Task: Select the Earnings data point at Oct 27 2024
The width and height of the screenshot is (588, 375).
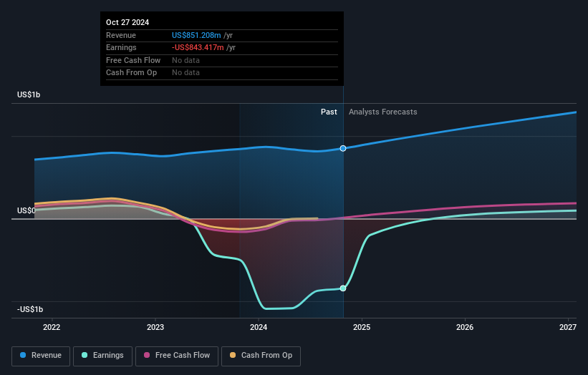Action: (x=343, y=288)
